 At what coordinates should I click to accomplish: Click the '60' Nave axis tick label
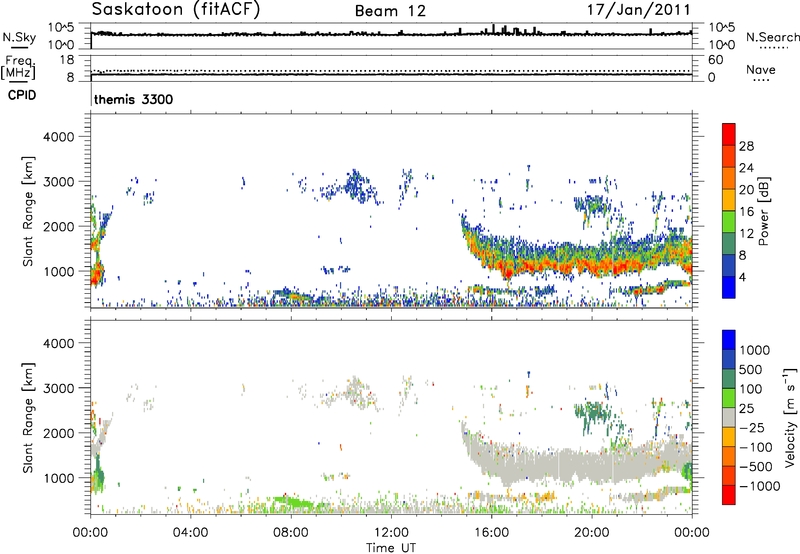(715, 60)
